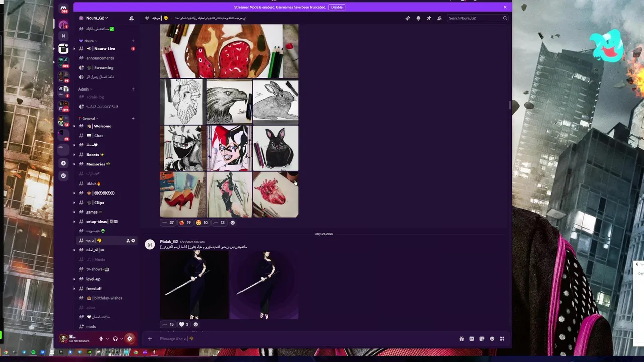
Task: Click Malak_G2 username on message
Action: tap(169, 242)
